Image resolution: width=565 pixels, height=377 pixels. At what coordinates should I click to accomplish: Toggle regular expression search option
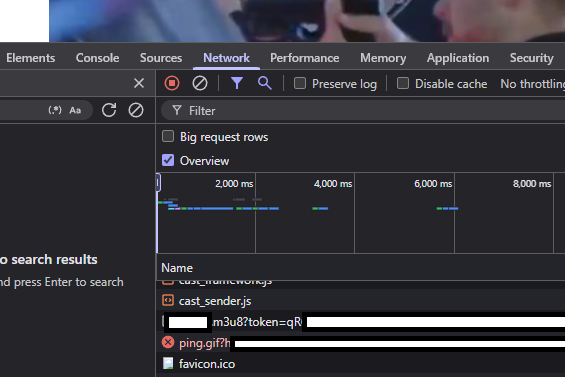click(55, 110)
